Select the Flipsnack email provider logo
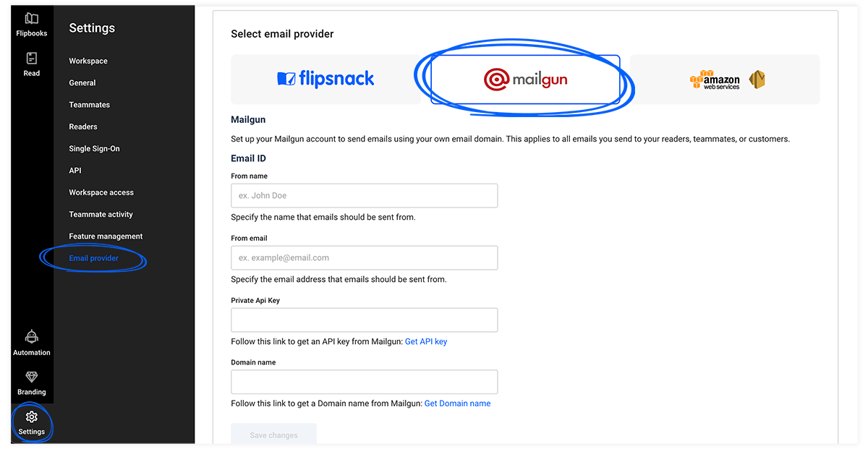The image size is (868, 449). (325, 79)
